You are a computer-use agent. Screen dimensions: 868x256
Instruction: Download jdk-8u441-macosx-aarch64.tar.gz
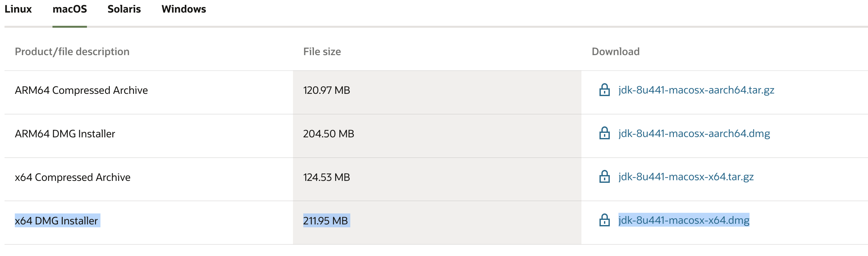point(696,90)
